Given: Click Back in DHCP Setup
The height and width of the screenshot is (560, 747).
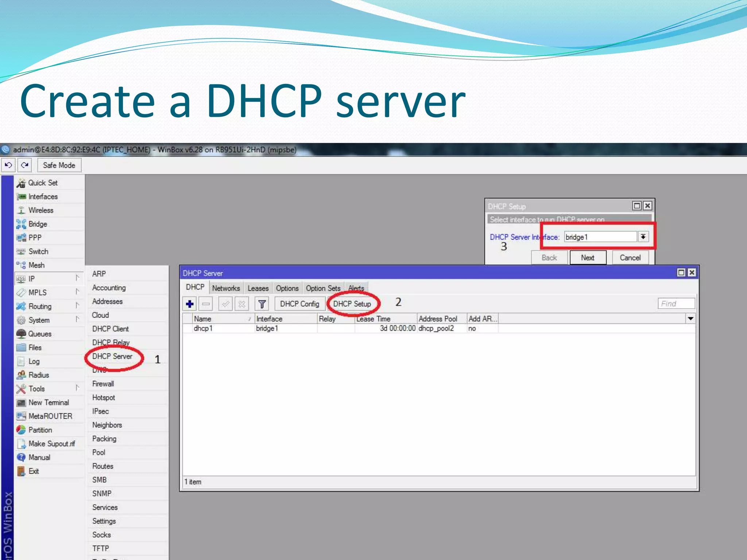Looking at the screenshot, I should pos(549,258).
